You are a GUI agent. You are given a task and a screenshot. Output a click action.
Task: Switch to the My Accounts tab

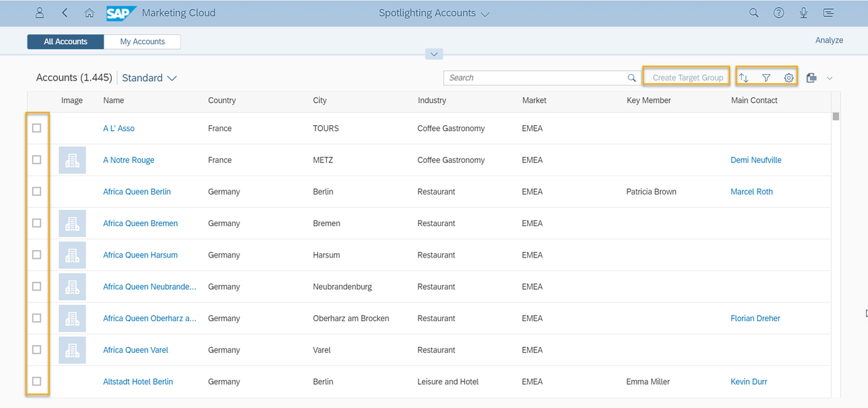coord(142,42)
